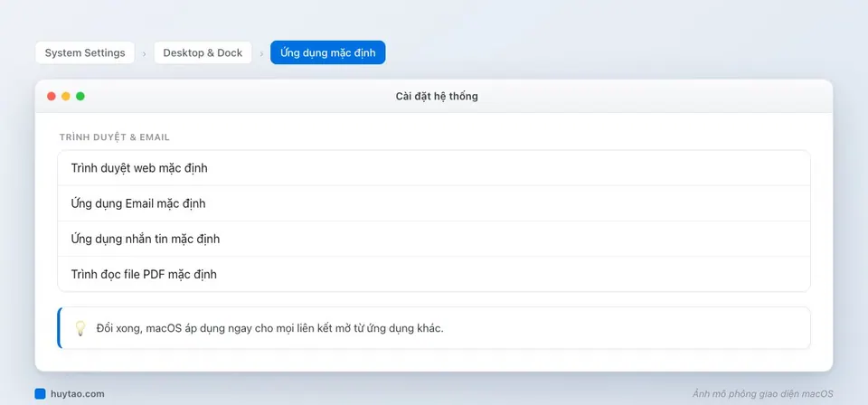The width and height of the screenshot is (868, 405).
Task: Open Trình duyệt web mặc định row
Action: 434,168
